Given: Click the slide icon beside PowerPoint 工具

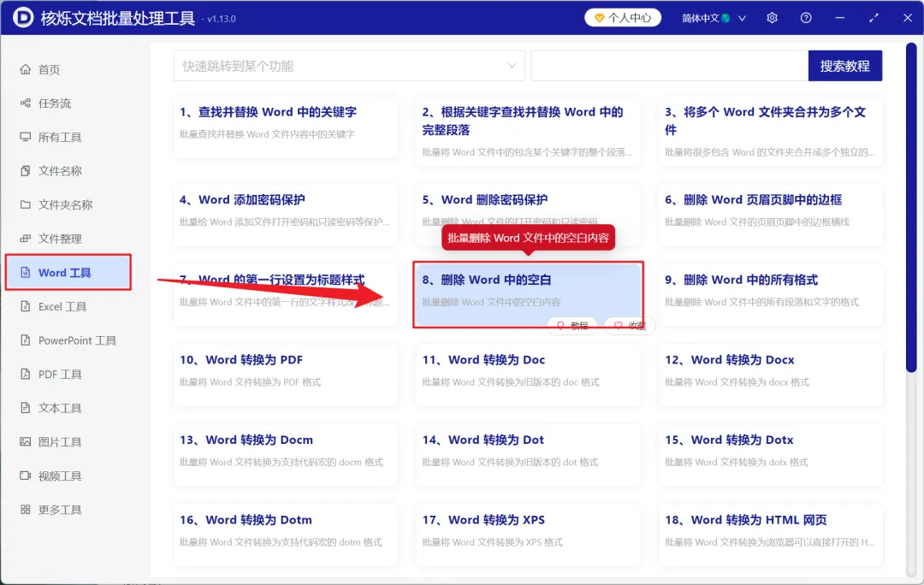Looking at the screenshot, I should coord(26,340).
